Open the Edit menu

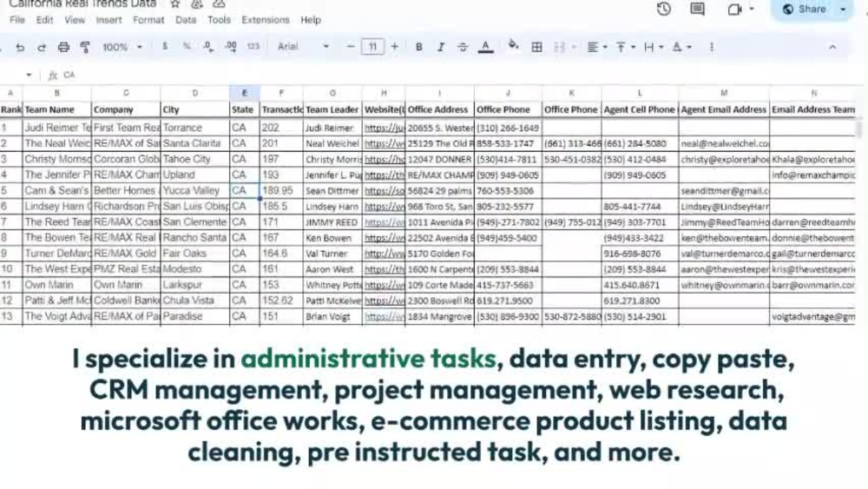[x=44, y=20]
